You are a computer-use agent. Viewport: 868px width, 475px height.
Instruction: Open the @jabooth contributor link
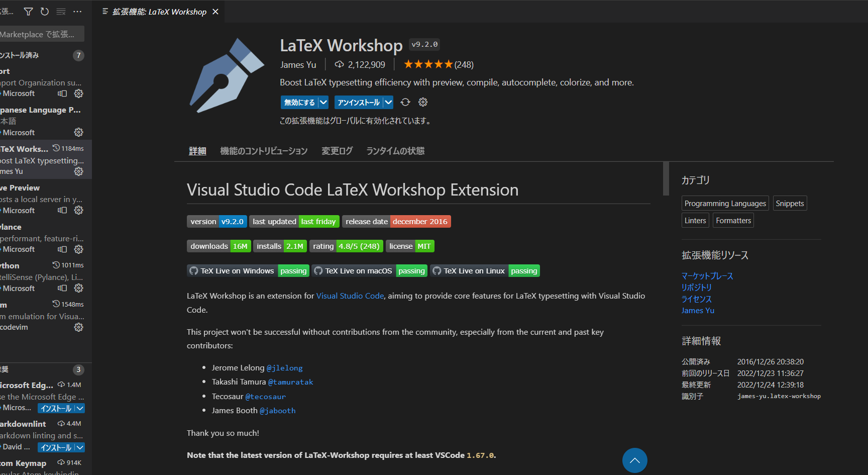point(277,411)
